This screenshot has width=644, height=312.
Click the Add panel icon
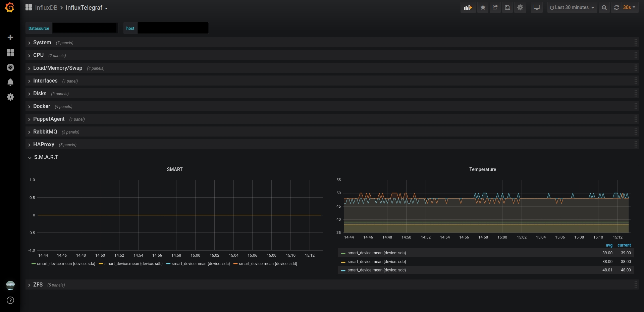click(468, 7)
